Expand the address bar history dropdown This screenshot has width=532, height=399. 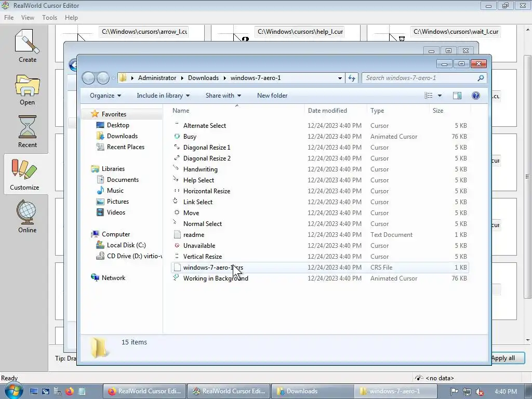tap(340, 78)
